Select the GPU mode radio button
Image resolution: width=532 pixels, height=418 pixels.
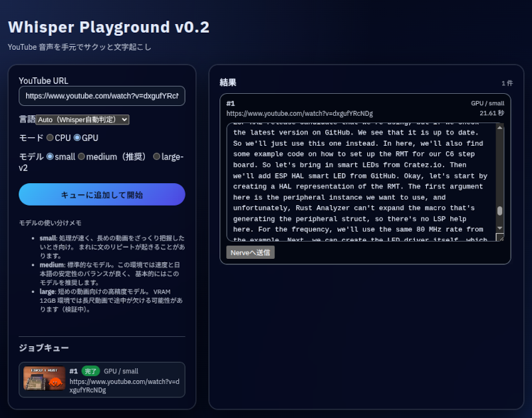(77, 138)
